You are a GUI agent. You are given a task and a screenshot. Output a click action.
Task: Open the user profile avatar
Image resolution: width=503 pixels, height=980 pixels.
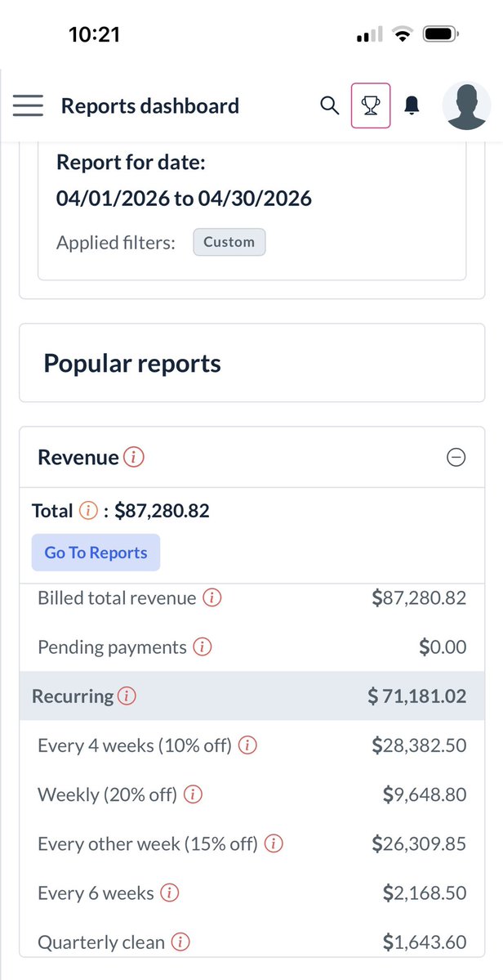pyautogui.click(x=465, y=105)
